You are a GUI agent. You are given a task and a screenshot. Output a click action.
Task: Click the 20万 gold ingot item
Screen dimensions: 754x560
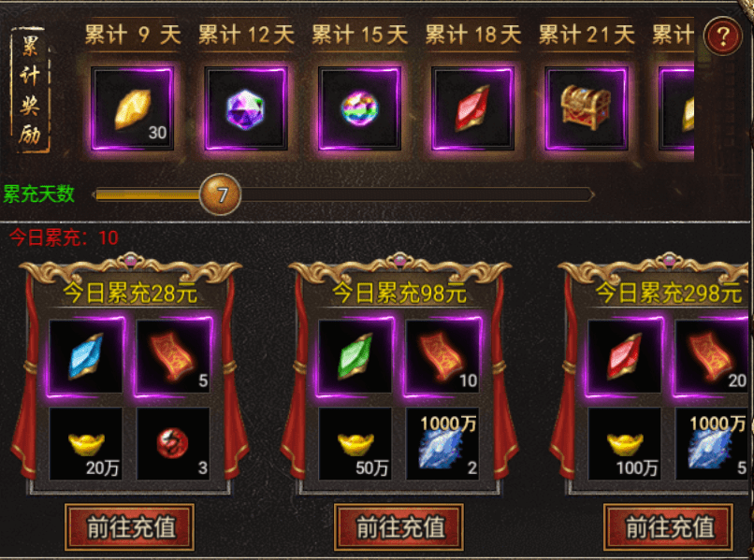[85, 444]
